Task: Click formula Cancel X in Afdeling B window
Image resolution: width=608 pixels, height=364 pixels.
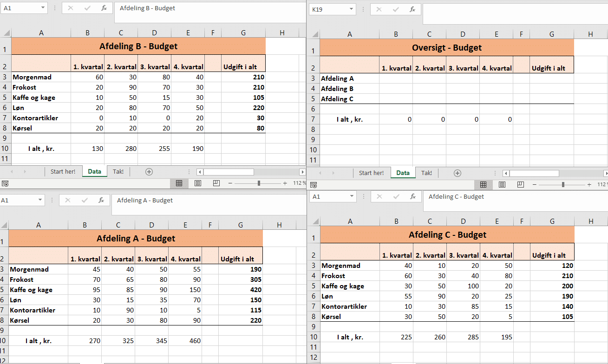Action: pyautogui.click(x=71, y=8)
